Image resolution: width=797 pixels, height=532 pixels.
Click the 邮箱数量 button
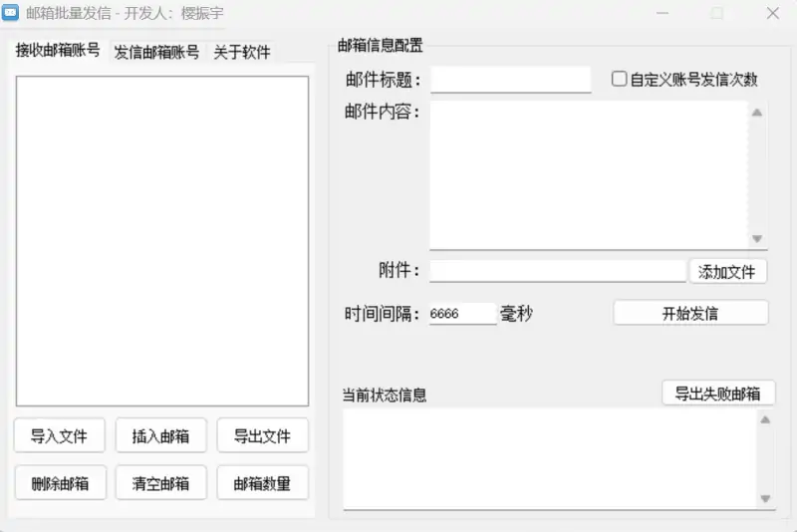[262, 483]
